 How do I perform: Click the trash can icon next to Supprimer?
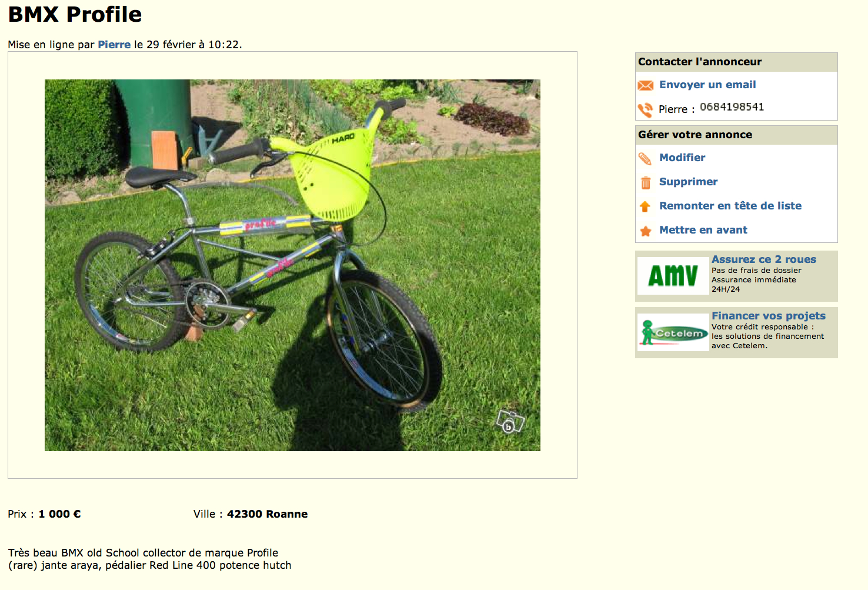(645, 182)
